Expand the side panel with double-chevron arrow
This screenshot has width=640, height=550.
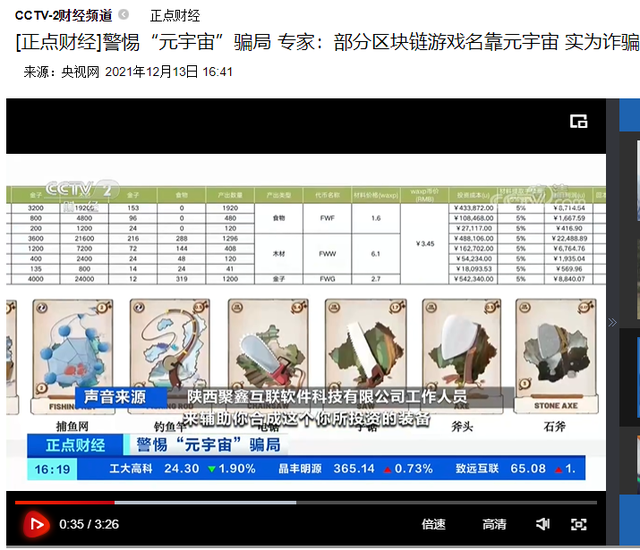tap(613, 322)
